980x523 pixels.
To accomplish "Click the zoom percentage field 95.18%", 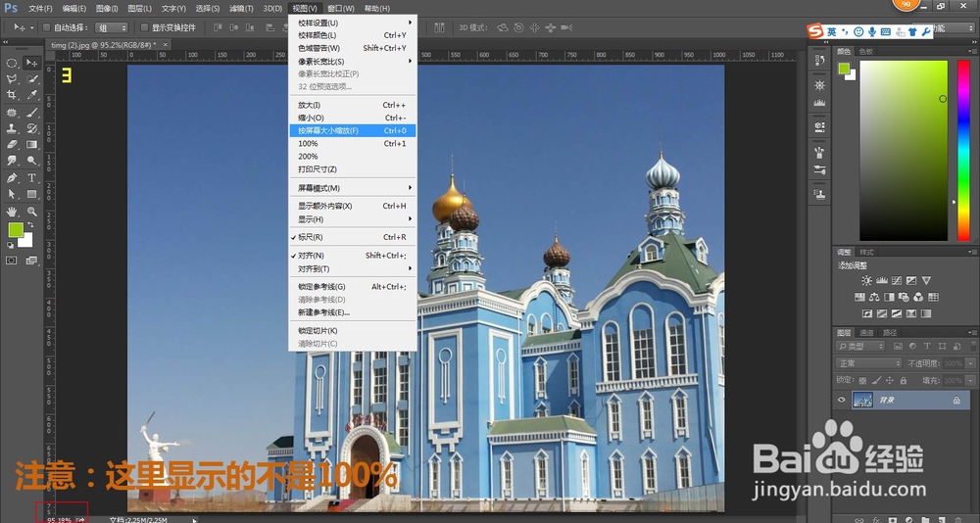I will [x=60, y=519].
